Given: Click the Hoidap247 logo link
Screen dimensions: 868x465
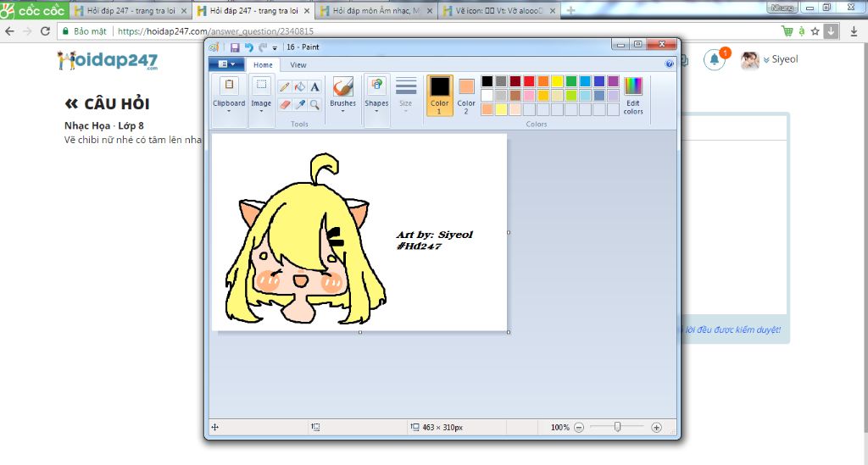Looking at the screenshot, I should (108, 60).
